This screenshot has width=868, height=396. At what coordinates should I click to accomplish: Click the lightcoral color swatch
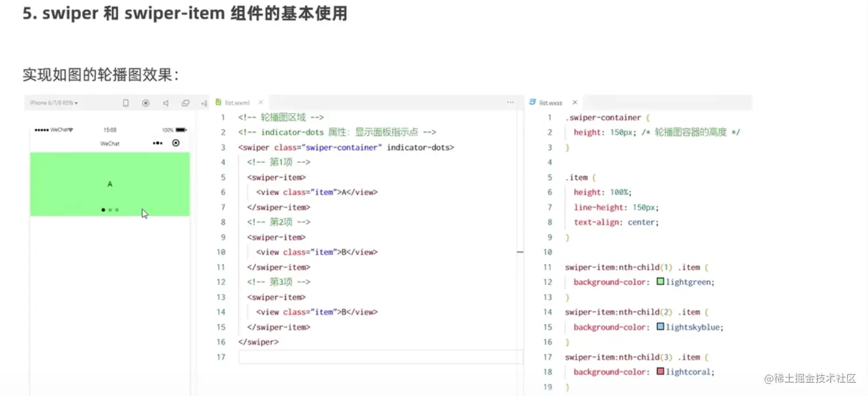660,371
